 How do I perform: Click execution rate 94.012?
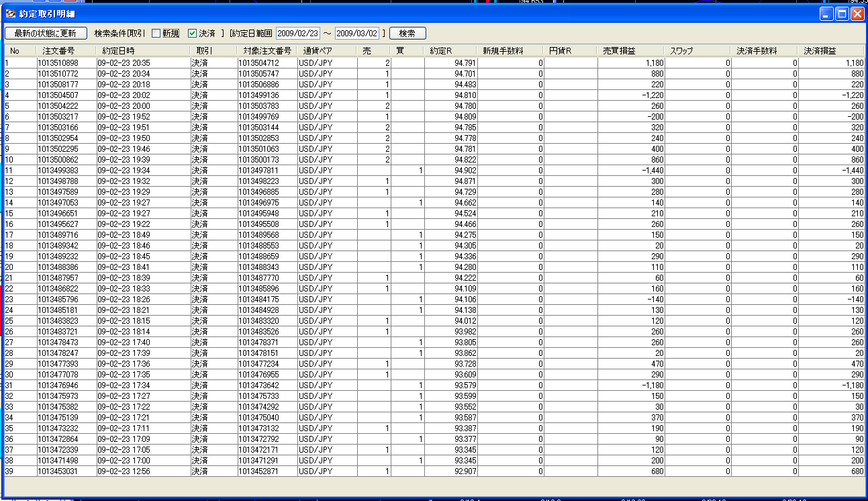[465, 320]
